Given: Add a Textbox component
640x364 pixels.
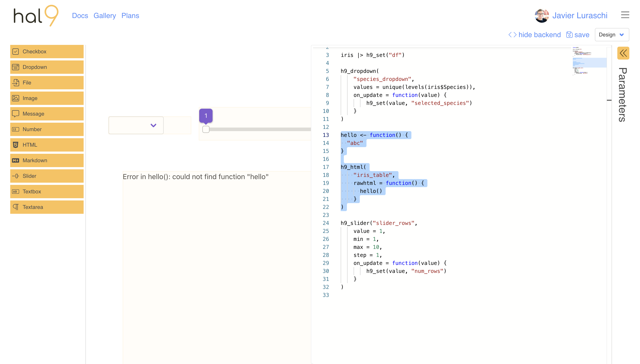Looking at the screenshot, I should pyautogui.click(x=46, y=192).
